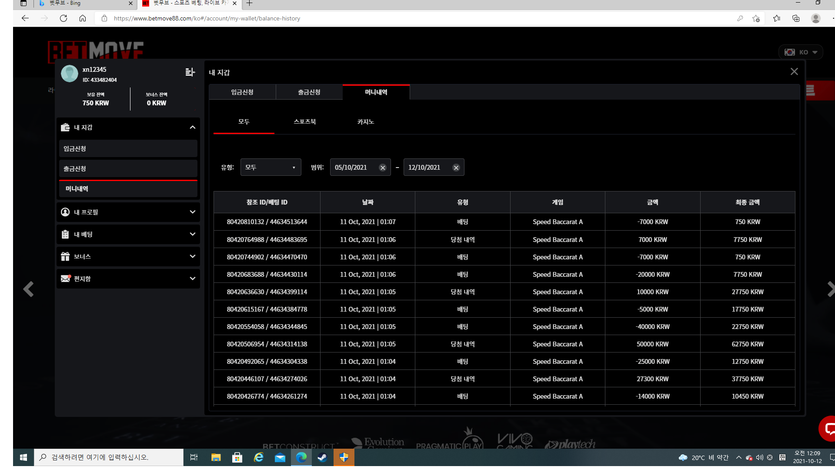Open File Explorer from the taskbar
The width and height of the screenshot is (835, 470).
pos(216,457)
